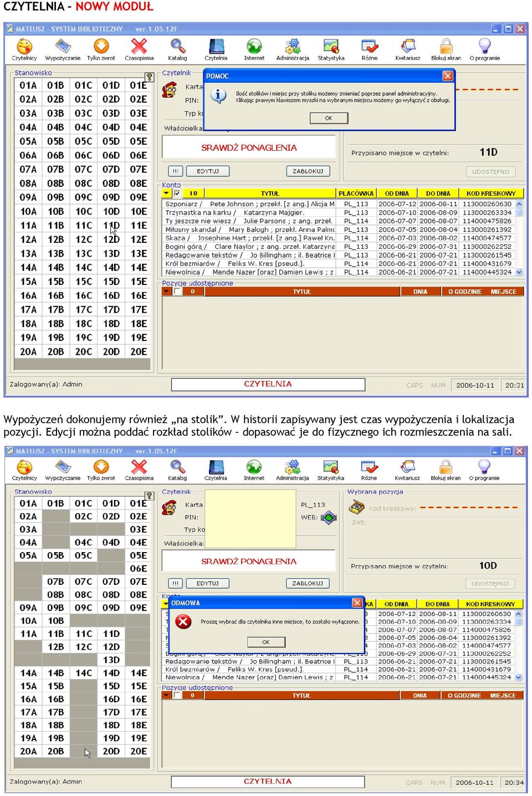Viewport: 532px width, 796px height.
Task: Select Szponiarz row in window showing POMOC dialog
Action: coord(339,204)
